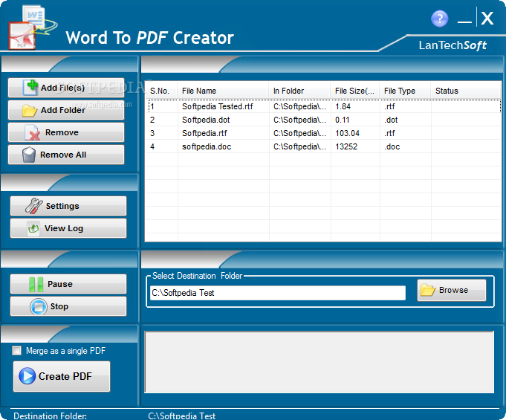
Task: Start conversion with Create PDF
Action: coord(62,376)
